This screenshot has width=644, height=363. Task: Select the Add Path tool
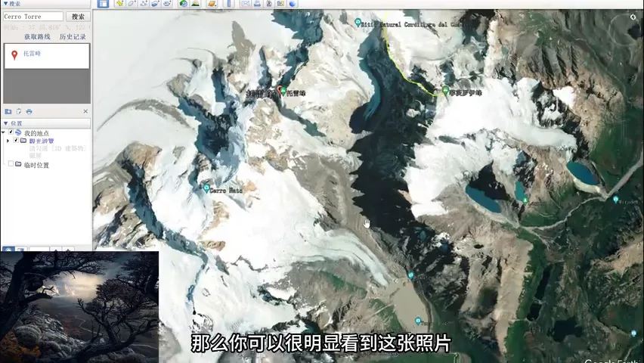point(144,4)
